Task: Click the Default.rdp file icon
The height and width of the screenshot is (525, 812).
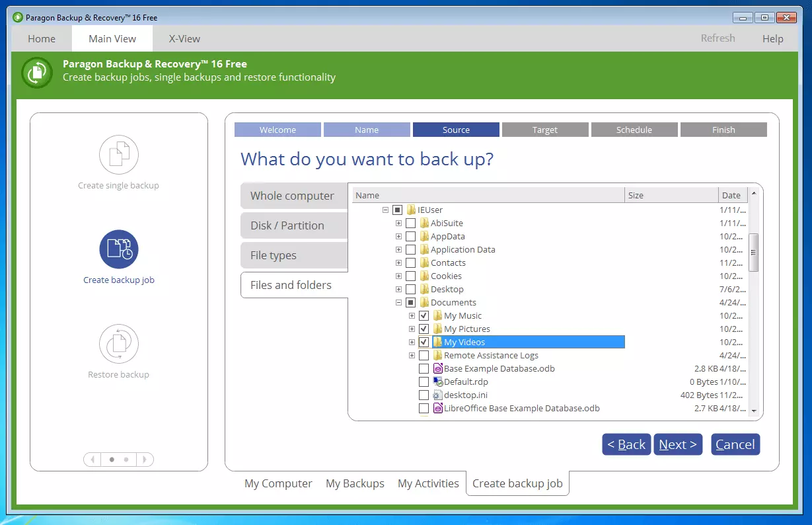Action: point(437,382)
